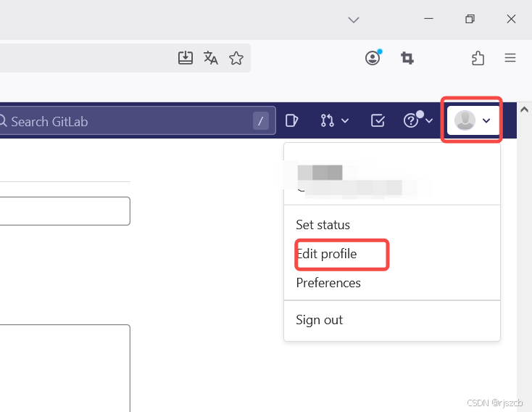Screen dimensions: 532x412
Task: Select Set status menu entry
Action: coord(323,225)
